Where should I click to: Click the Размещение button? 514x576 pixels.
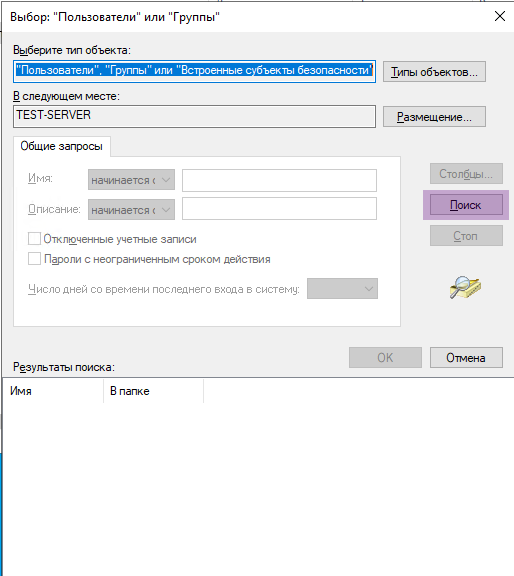[x=434, y=117]
